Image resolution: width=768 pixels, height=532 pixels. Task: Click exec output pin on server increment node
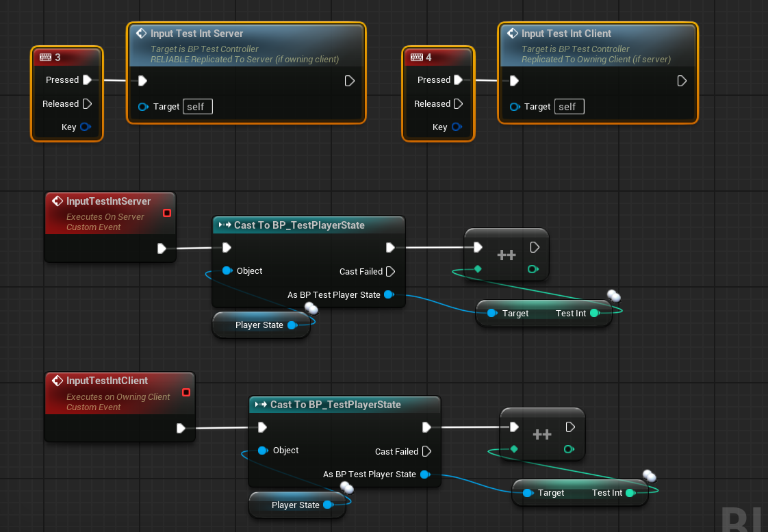pyautogui.click(x=535, y=247)
